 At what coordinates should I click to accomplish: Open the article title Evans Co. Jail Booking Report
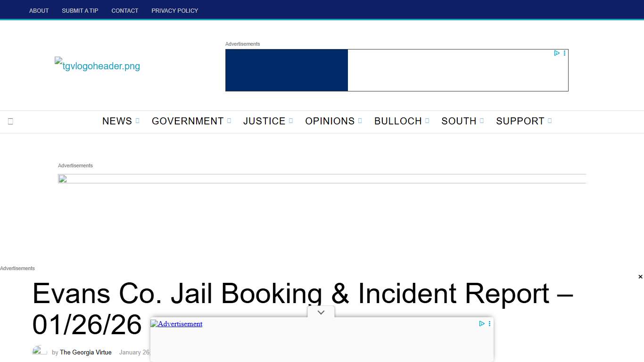click(302, 294)
